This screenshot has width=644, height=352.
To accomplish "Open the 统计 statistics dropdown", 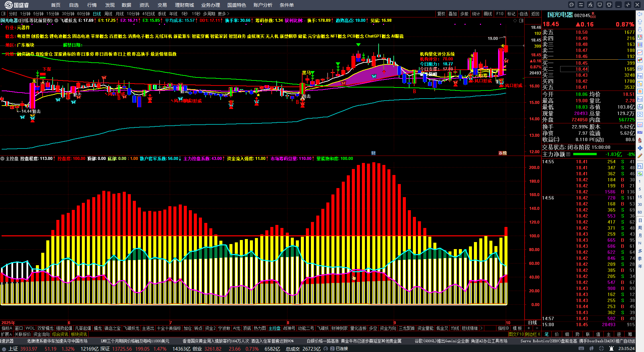I will [x=476, y=14].
